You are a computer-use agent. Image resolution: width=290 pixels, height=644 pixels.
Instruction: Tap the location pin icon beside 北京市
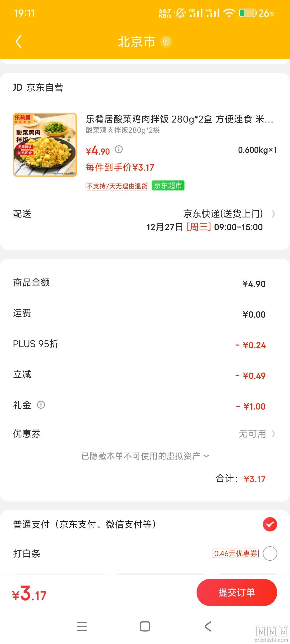point(166,42)
